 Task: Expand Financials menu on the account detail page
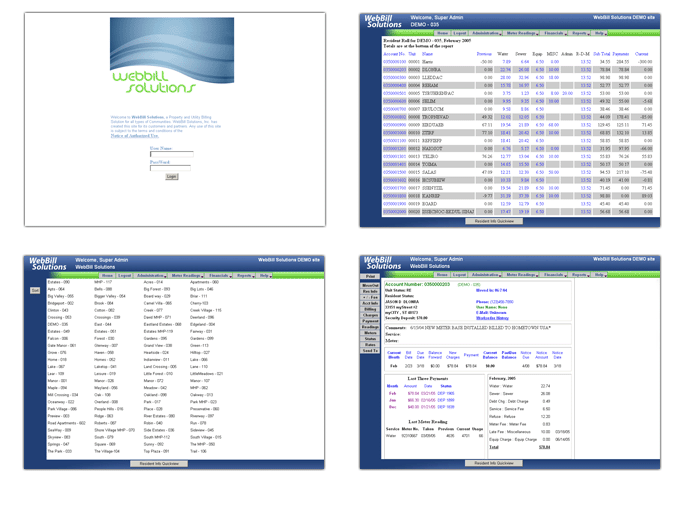[x=554, y=275]
